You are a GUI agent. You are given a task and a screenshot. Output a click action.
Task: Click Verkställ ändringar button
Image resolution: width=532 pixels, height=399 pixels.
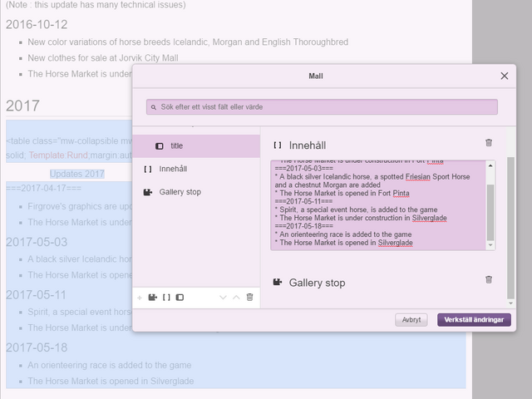pyautogui.click(x=474, y=320)
